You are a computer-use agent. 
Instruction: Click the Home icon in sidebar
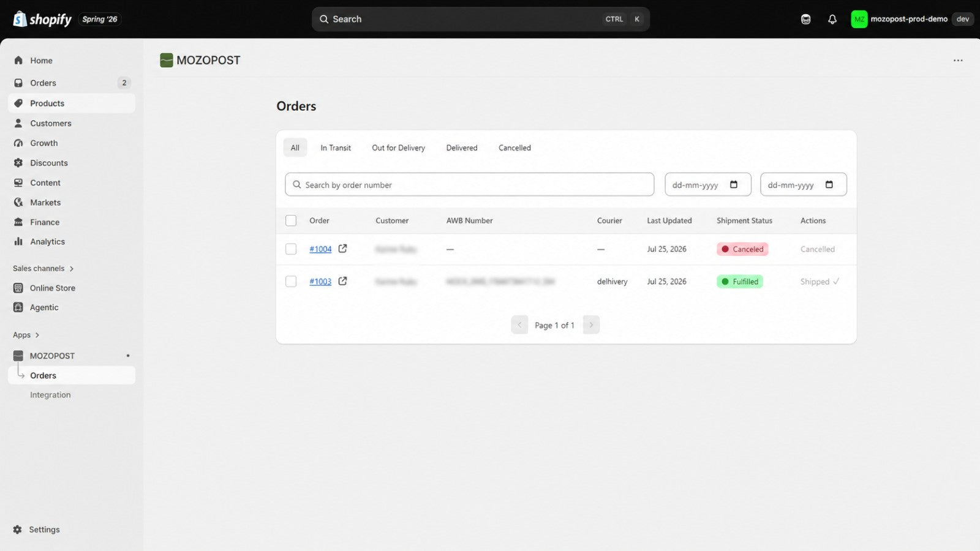tap(18, 60)
